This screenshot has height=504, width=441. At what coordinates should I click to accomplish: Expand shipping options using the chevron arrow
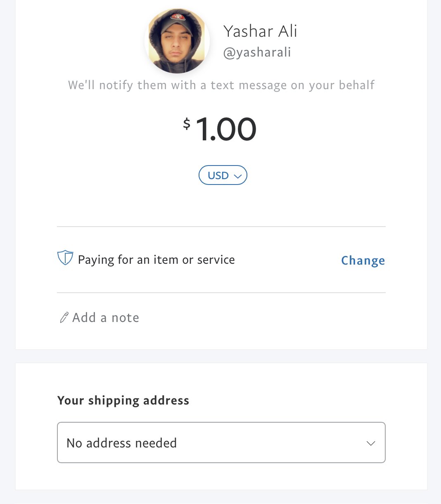click(371, 443)
